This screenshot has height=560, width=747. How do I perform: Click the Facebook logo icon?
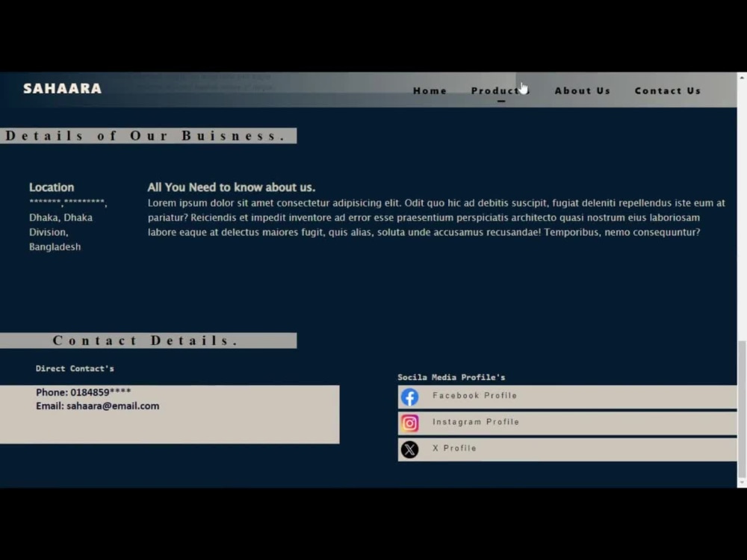(x=409, y=396)
